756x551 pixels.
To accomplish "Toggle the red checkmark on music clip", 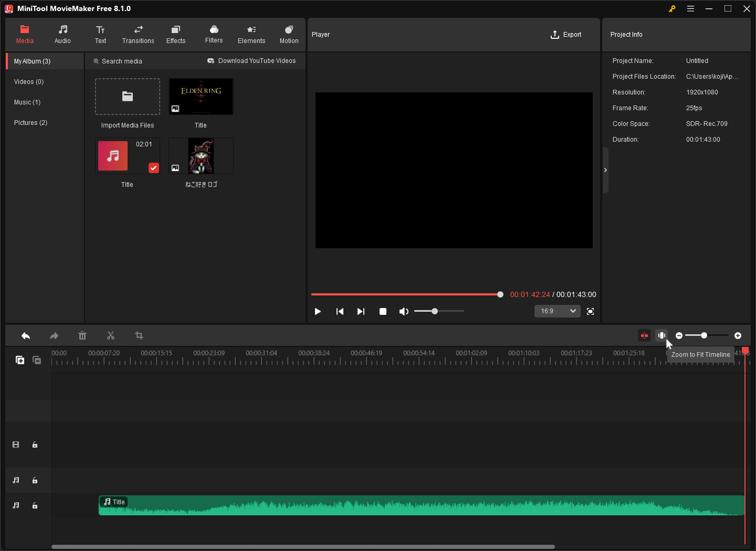I will pos(154,168).
